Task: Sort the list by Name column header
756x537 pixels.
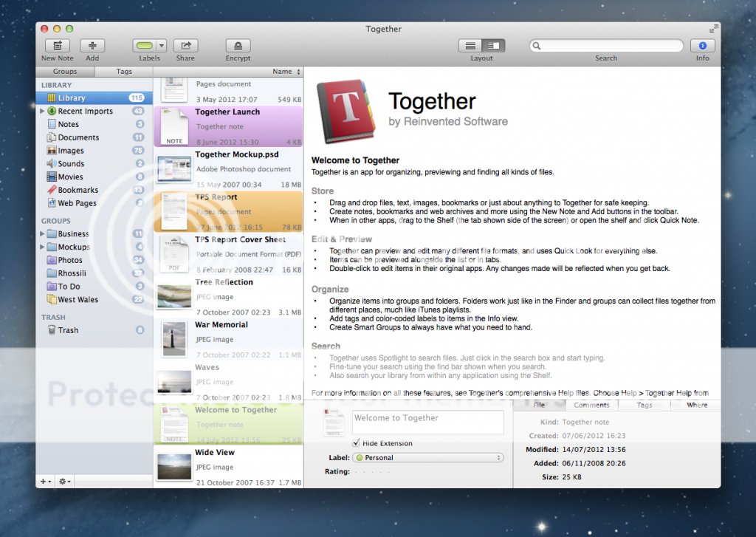Action: (x=282, y=72)
